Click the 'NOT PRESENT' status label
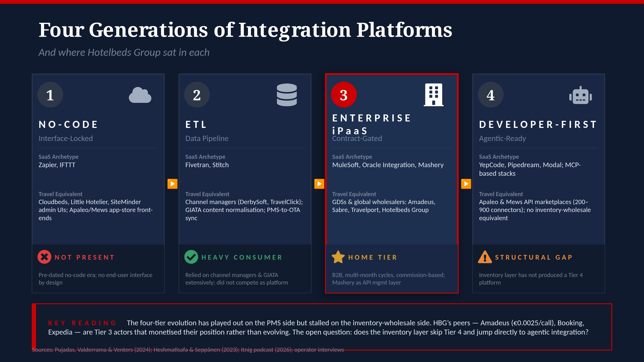Image resolution: width=644 pixels, height=362 pixels. pyautogui.click(x=84, y=257)
